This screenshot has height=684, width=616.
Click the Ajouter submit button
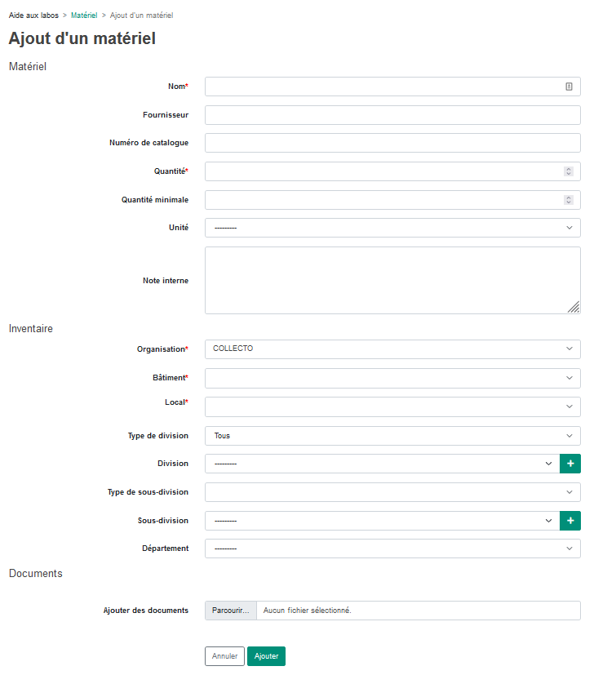point(266,656)
